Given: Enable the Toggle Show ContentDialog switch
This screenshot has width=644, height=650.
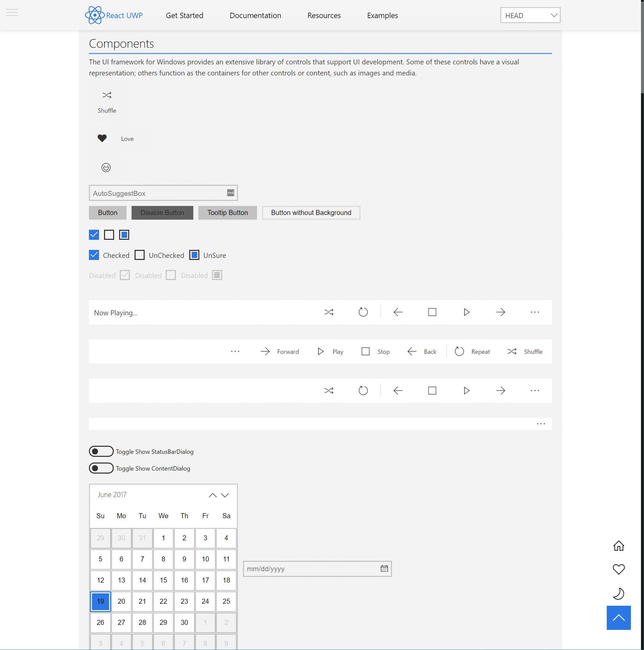Looking at the screenshot, I should pos(101,468).
